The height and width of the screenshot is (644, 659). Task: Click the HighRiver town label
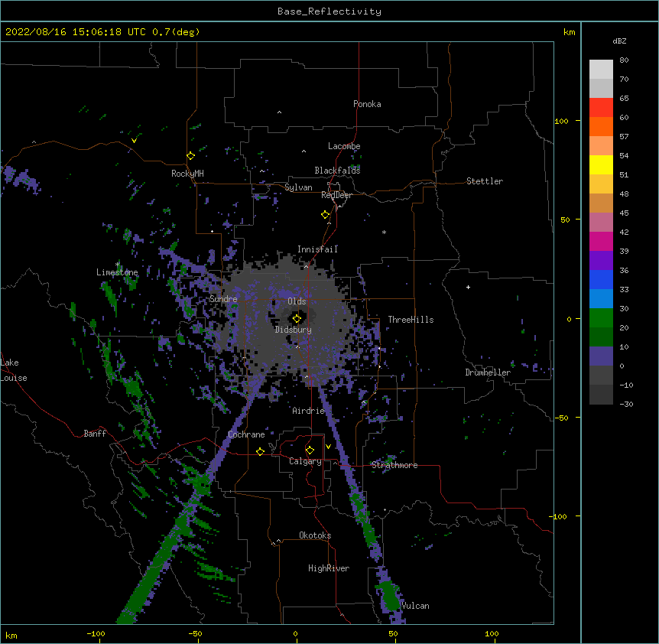(x=329, y=568)
